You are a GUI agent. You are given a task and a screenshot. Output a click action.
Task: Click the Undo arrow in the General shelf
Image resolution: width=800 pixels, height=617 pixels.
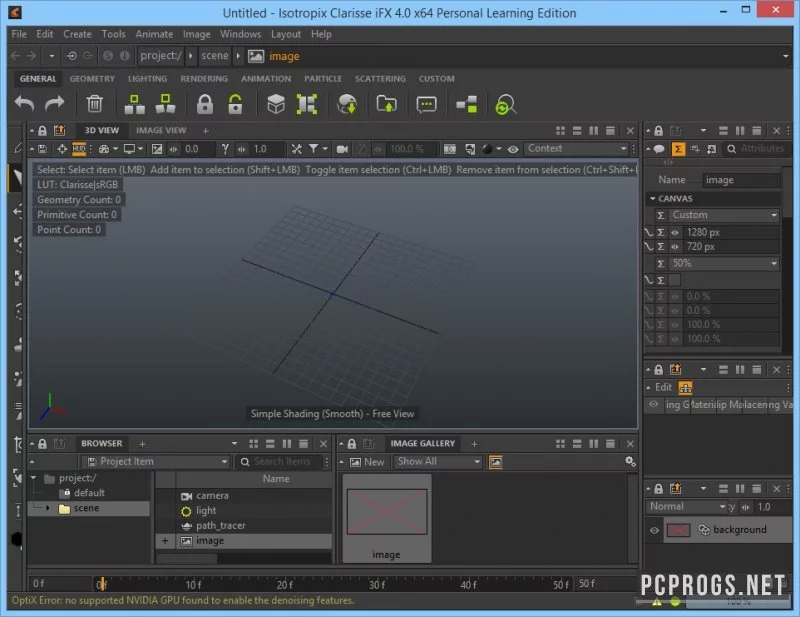tap(24, 104)
